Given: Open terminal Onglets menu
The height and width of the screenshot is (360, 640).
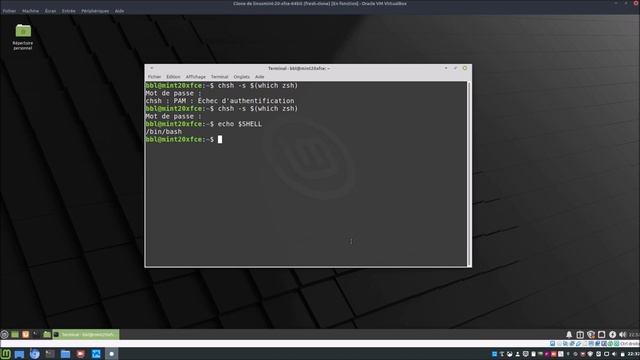Looking at the screenshot, I should [242, 77].
